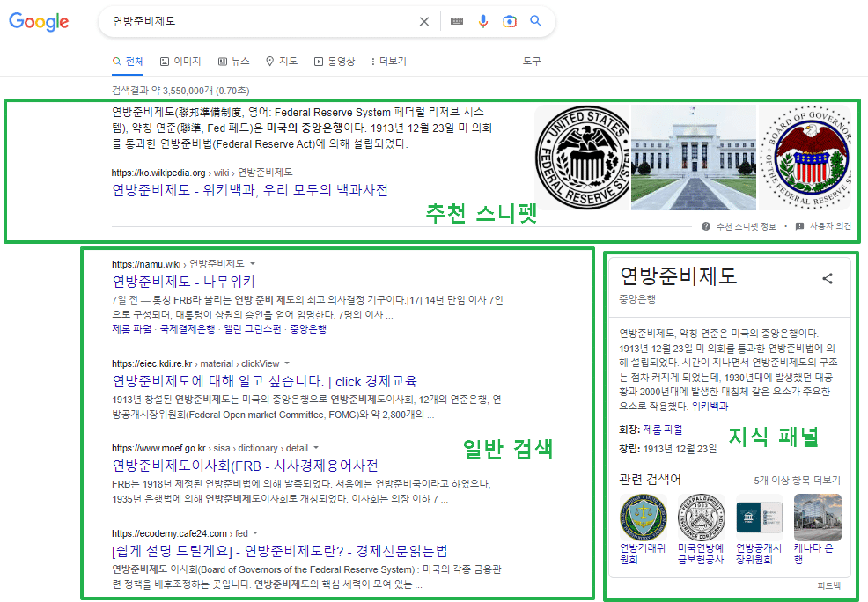Follow 국제결제은행 sitelink
Screen dimensions: 868x602
(x=188, y=329)
